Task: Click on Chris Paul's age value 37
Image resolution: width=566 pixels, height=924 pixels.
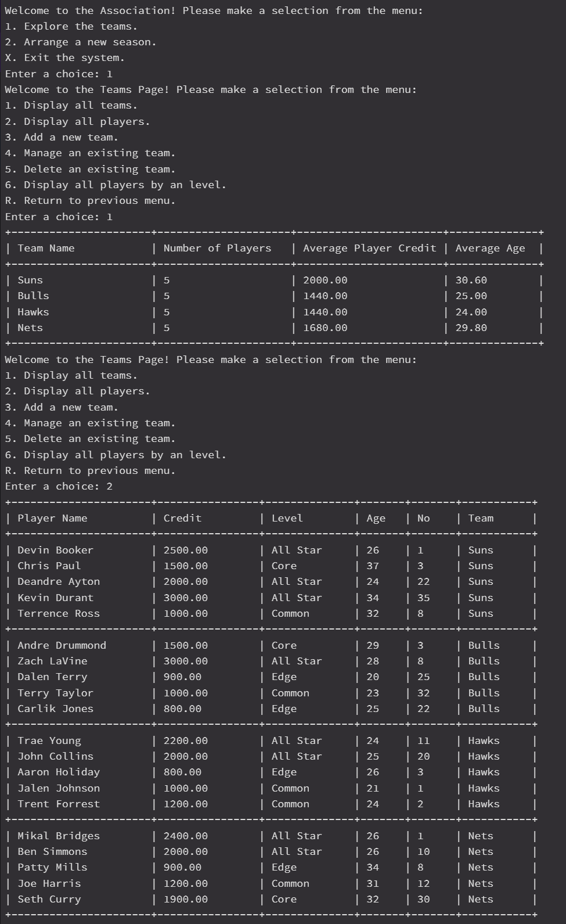Action: click(373, 566)
